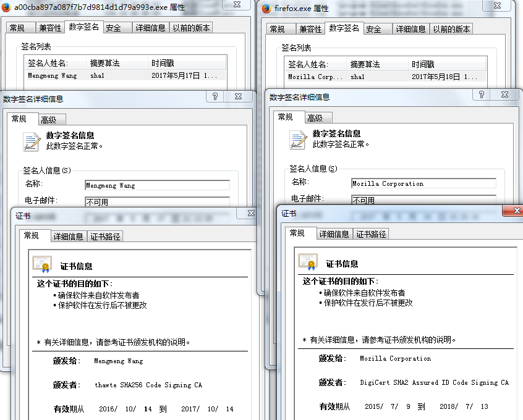Open 常规 tab in the Mozilla Corporation certificate window
Viewport: 523px width, 420px height.
click(301, 233)
